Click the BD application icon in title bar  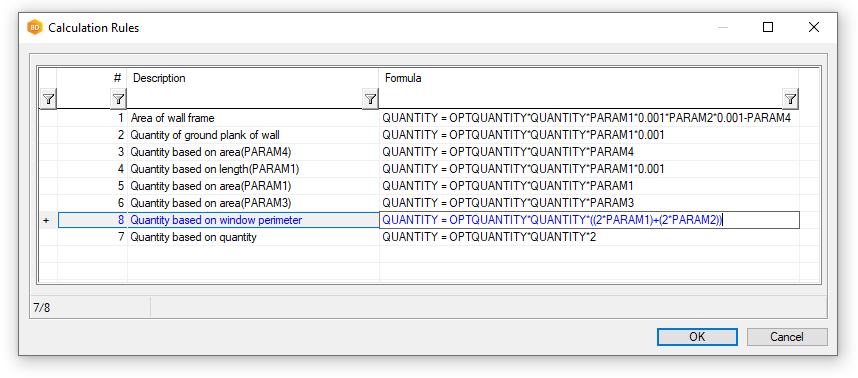pyautogui.click(x=35, y=27)
